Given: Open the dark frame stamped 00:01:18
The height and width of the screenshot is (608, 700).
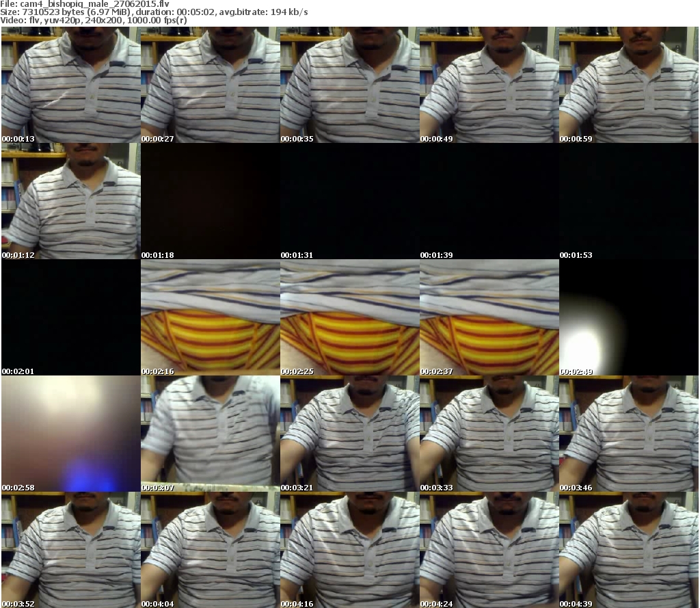Looking at the screenshot, I should [211, 201].
